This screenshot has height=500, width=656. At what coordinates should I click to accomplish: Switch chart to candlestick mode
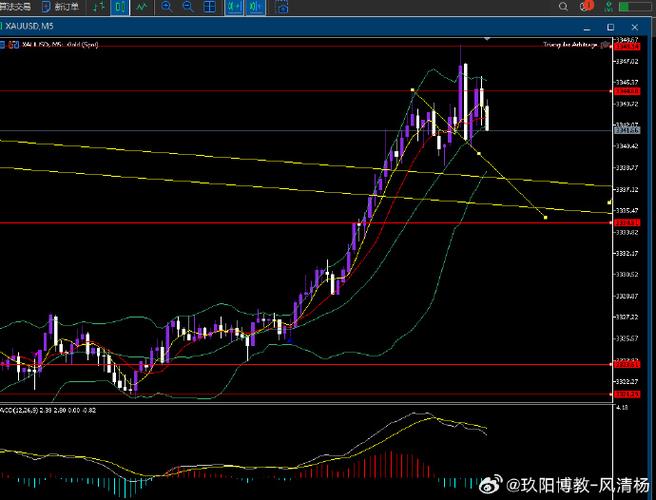click(x=119, y=6)
